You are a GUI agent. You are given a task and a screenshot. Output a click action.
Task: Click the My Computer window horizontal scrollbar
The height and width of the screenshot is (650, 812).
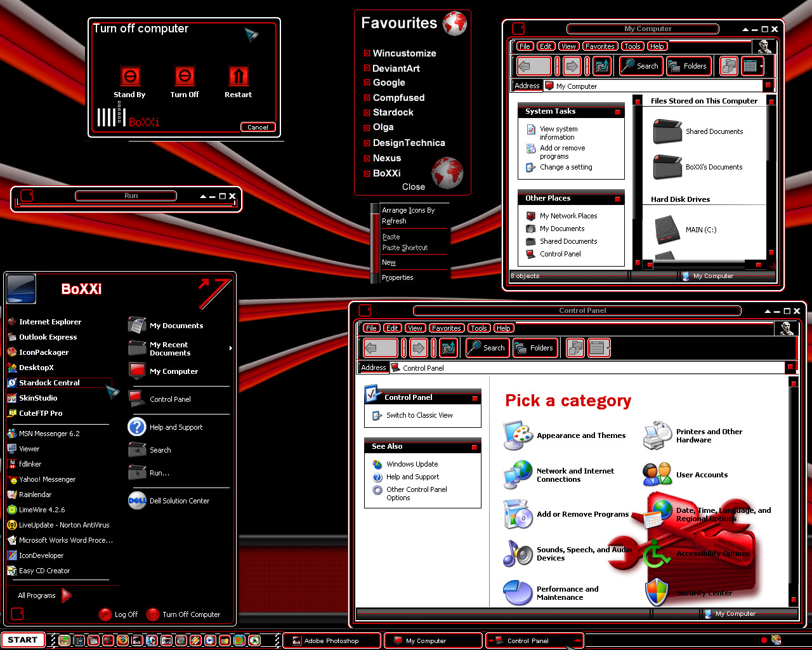point(704,265)
